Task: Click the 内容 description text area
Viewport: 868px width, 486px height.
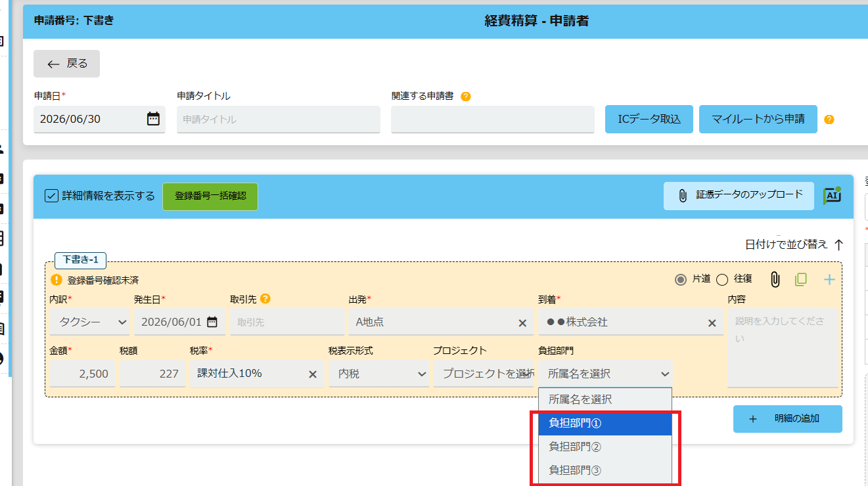Action: point(783,348)
